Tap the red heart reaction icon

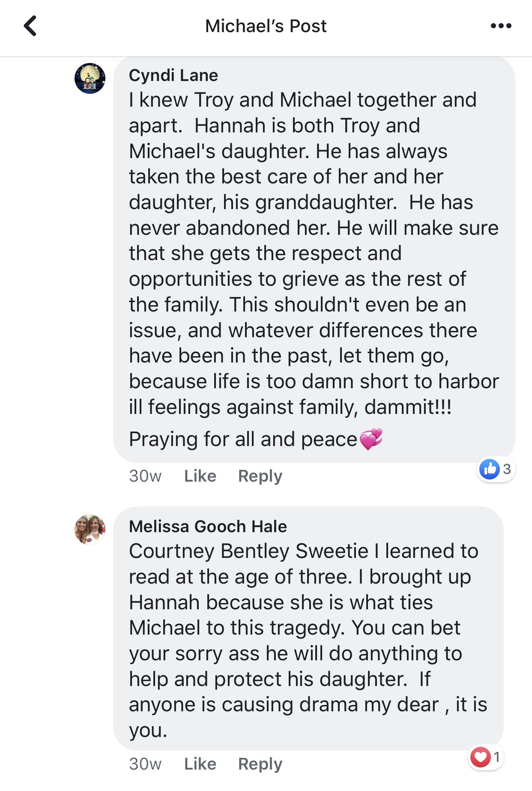coord(480,757)
